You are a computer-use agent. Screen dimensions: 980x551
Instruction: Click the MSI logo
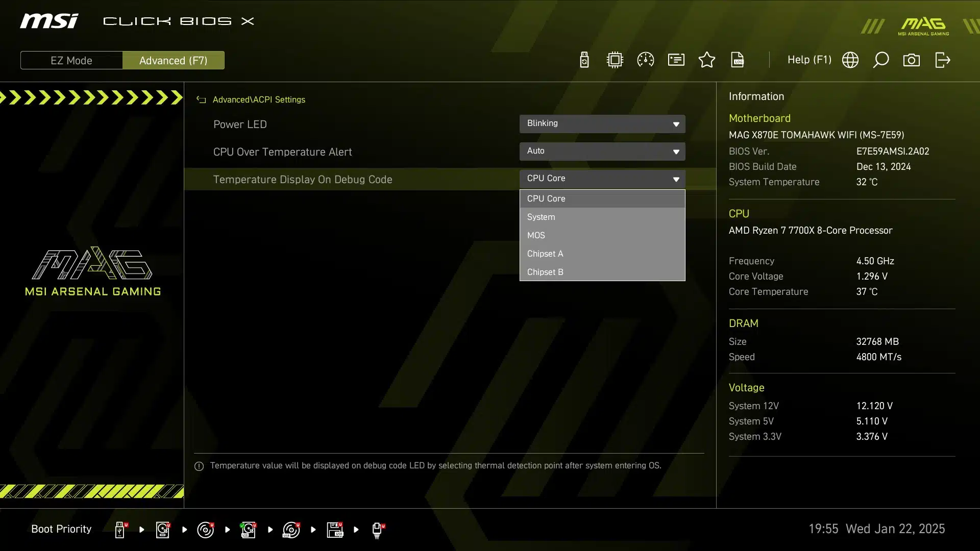tap(49, 21)
